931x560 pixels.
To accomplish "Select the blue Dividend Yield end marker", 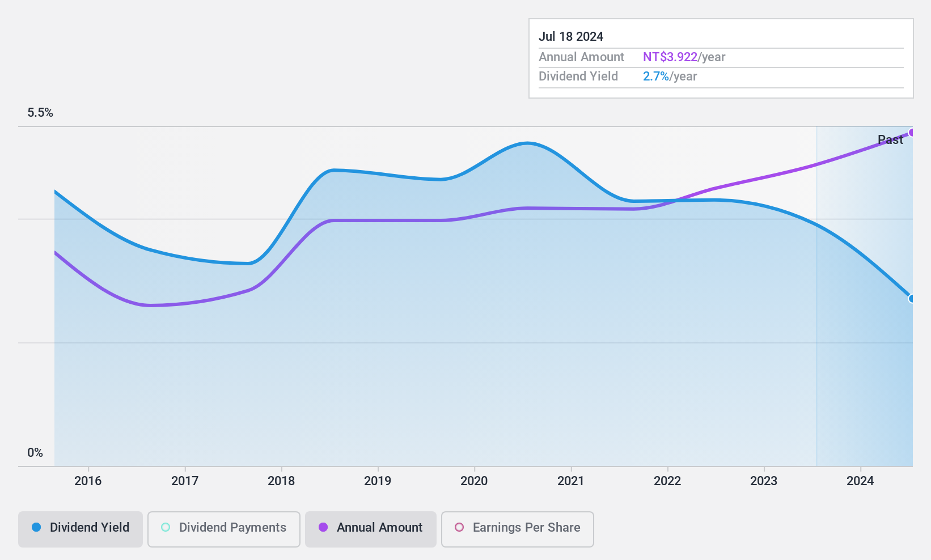I will [912, 299].
